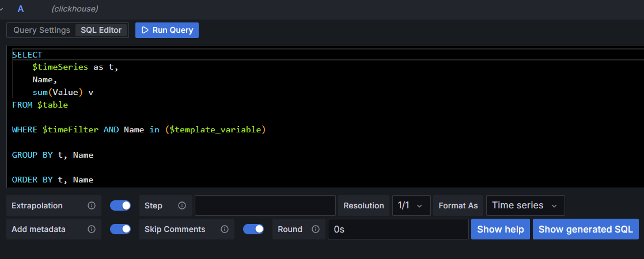Disable the Add metadata switch
Image resolution: width=644 pixels, height=259 pixels.
(x=120, y=229)
